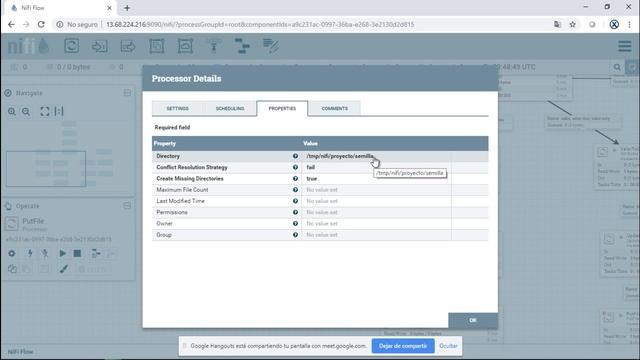This screenshot has width=640, height=360.
Task: Select the Properties tab
Action: (282, 109)
